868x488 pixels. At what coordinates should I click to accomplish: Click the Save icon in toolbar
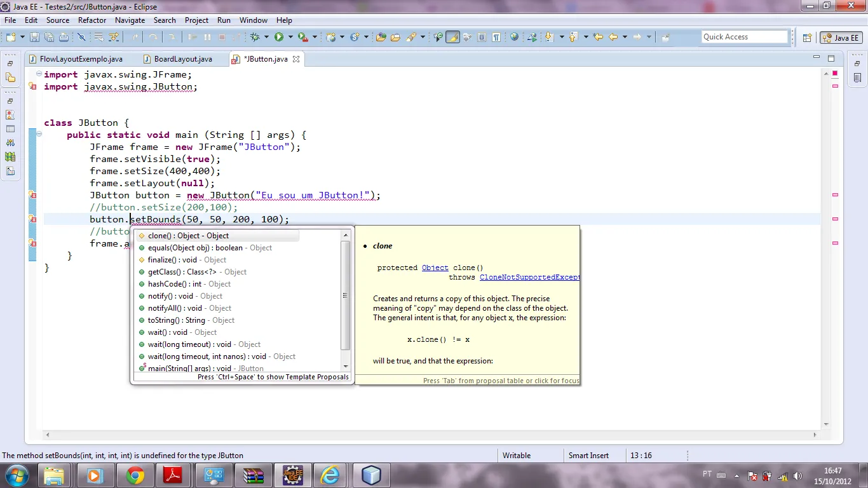pos(34,37)
